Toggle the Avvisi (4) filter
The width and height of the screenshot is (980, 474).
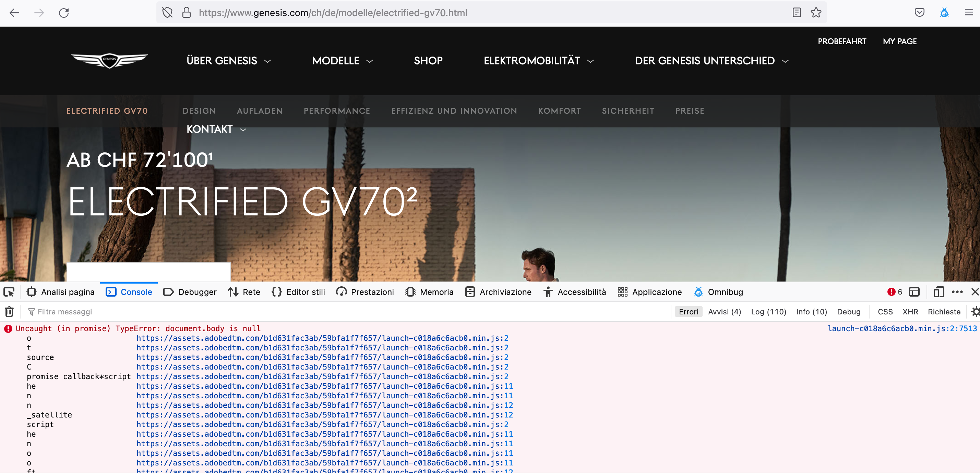point(724,312)
